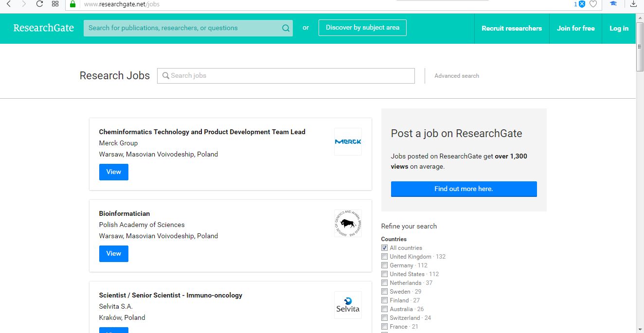Reload the page using the refresh icon

pos(39,4)
